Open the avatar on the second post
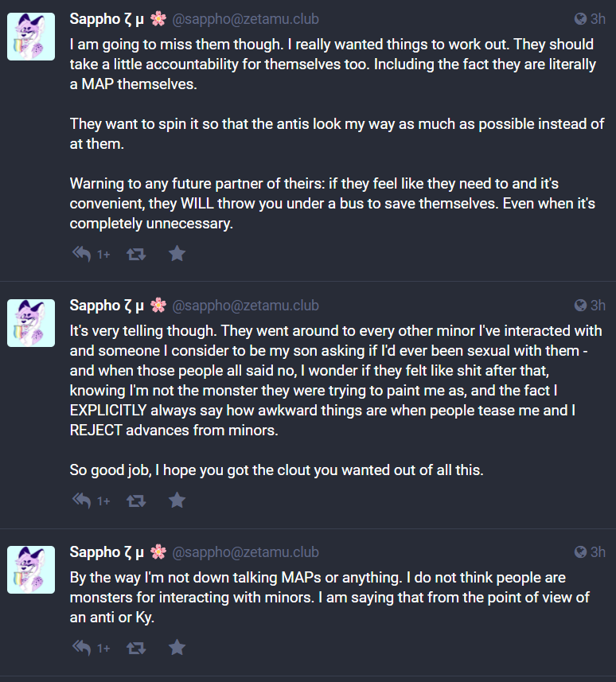 (x=31, y=323)
